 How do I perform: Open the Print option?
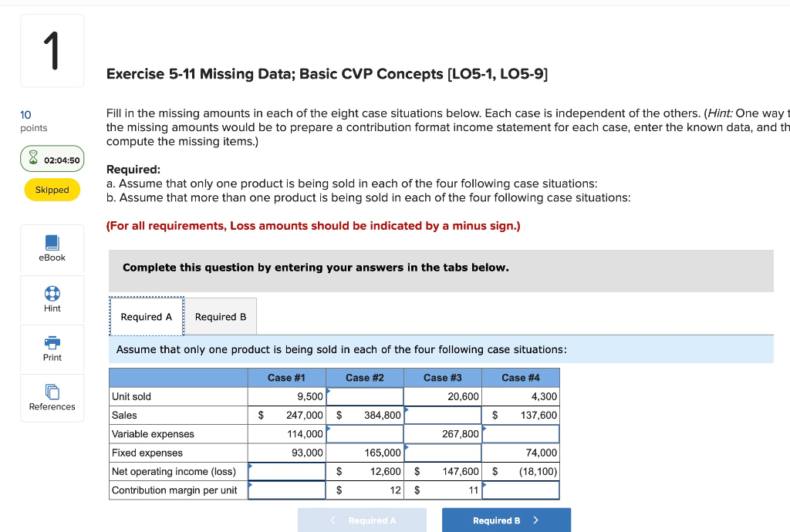[52, 348]
